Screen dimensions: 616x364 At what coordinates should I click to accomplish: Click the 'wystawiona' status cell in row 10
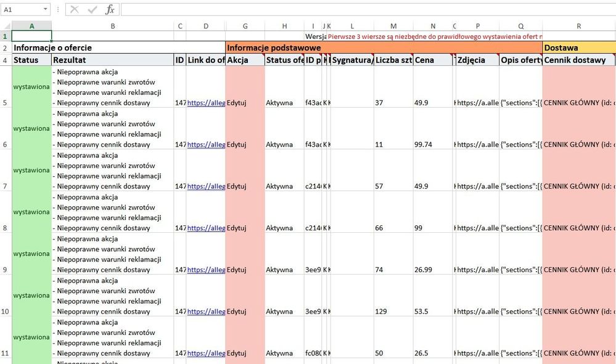[x=32, y=296]
